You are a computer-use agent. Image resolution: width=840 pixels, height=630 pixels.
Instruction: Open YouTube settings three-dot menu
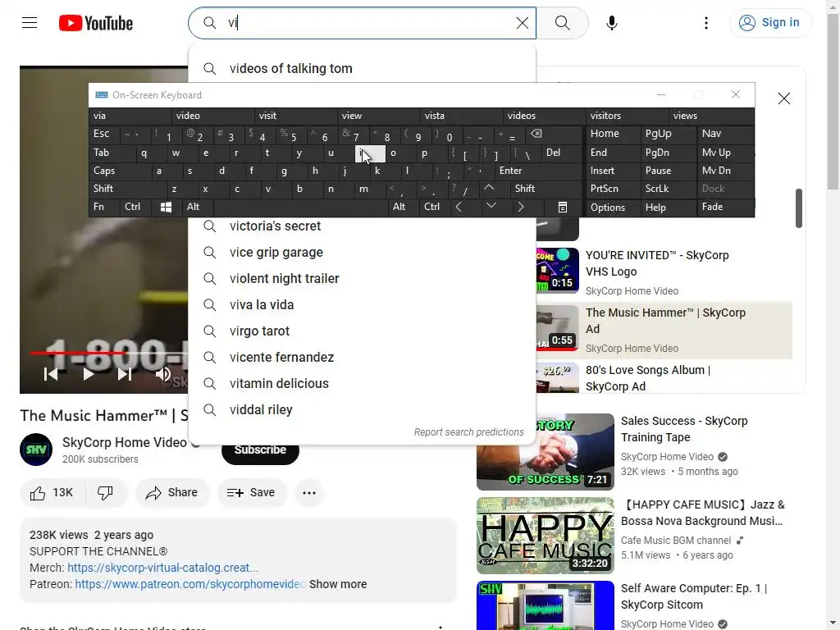click(x=706, y=22)
